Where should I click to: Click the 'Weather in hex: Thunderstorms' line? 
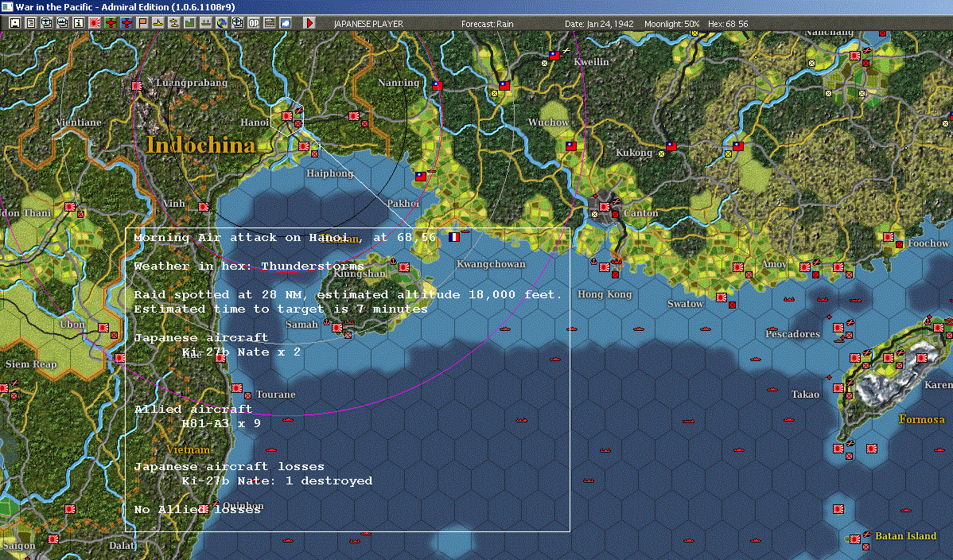[x=249, y=266]
